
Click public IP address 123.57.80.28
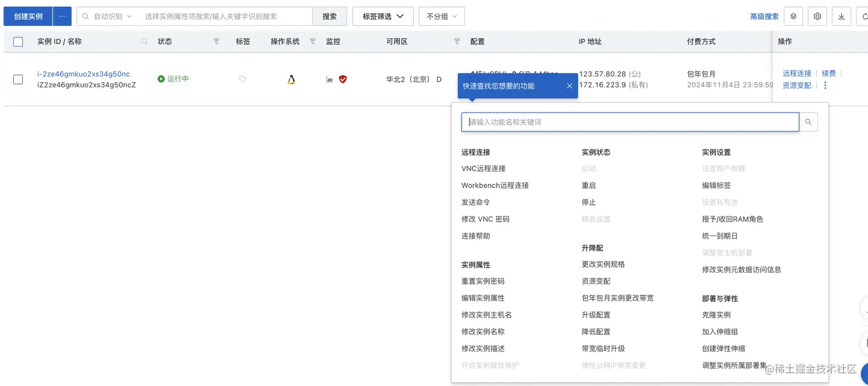[602, 74]
